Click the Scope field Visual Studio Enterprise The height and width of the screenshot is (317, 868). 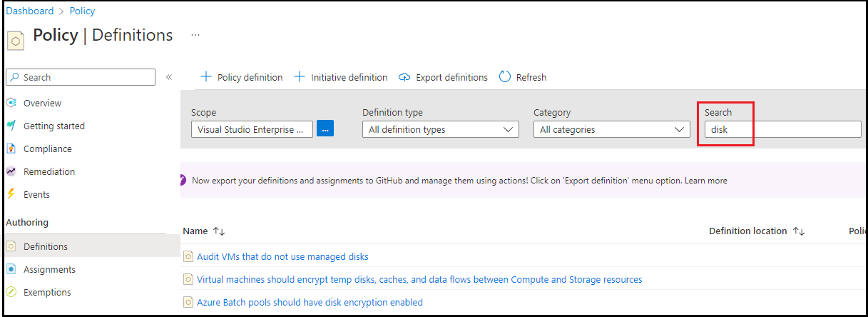[252, 129]
